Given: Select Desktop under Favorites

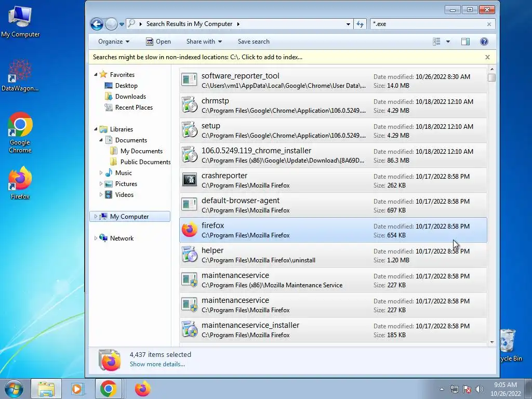Looking at the screenshot, I should (x=126, y=86).
